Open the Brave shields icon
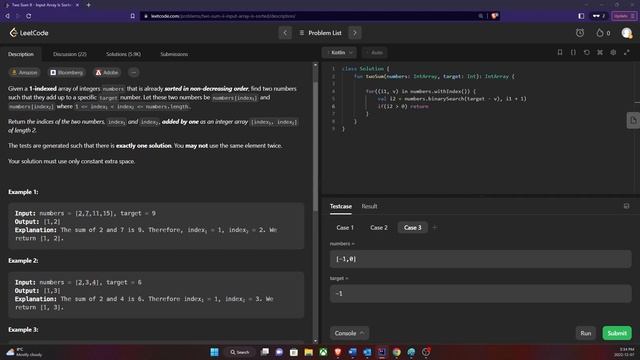Image resolution: width=640 pixels, height=360 pixels. [x=494, y=16]
